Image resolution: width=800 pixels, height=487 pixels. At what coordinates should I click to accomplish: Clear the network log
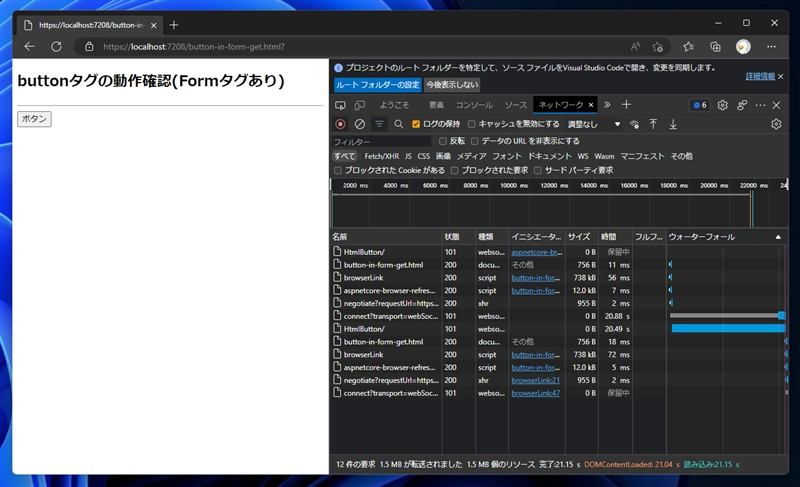pos(359,124)
